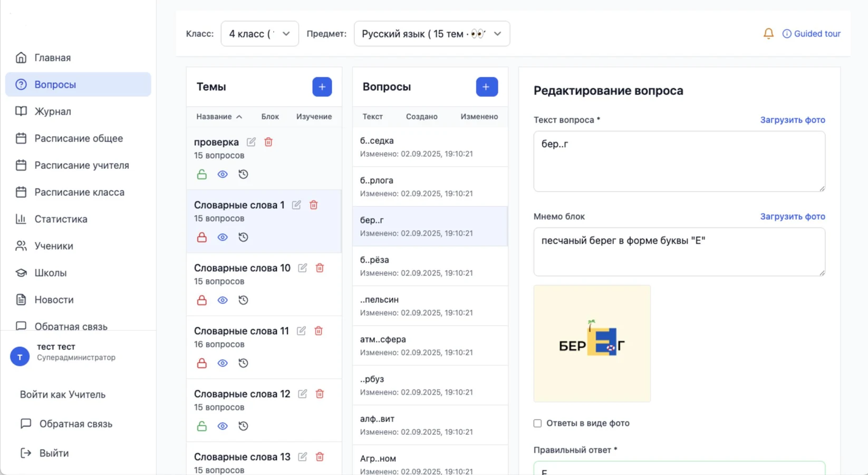Viewport: 868px width, 475px height.
Task: Delete the topic 'Словарные слова 1'
Action: click(314, 205)
